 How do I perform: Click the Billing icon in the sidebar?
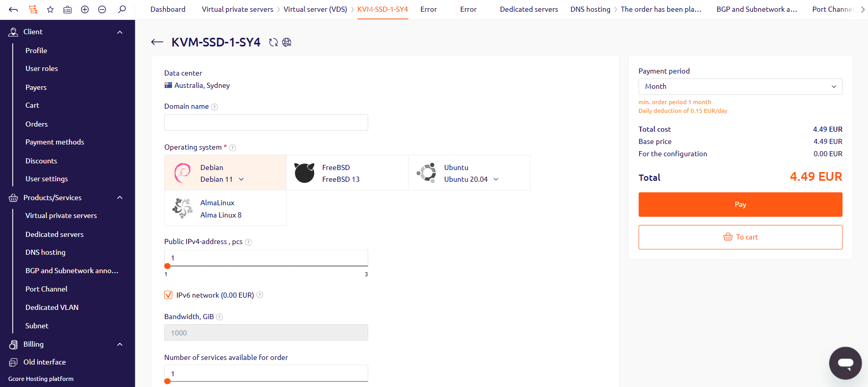tap(13, 345)
